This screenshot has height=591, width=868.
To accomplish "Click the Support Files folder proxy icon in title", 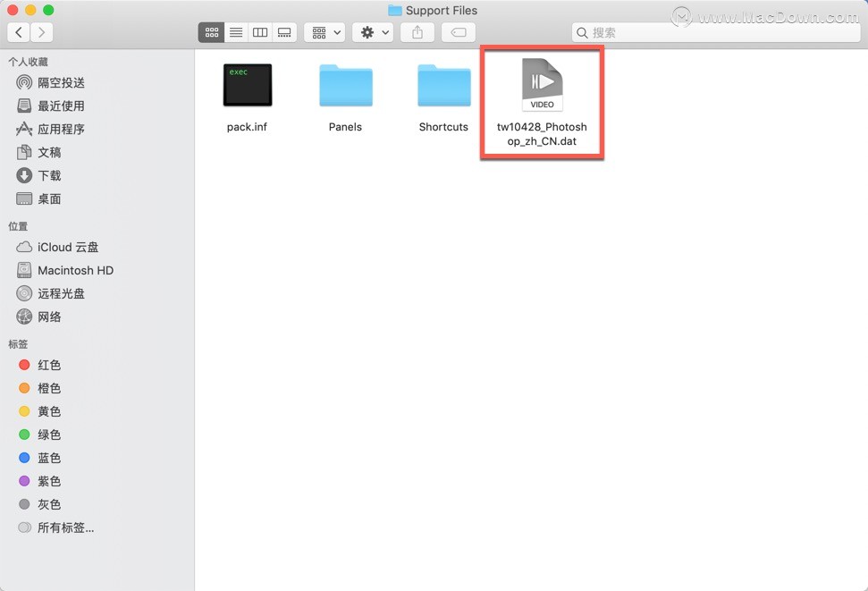I will coord(395,11).
